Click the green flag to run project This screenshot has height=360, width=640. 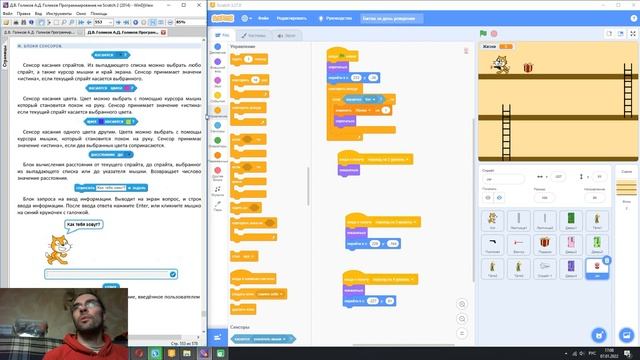(483, 33)
